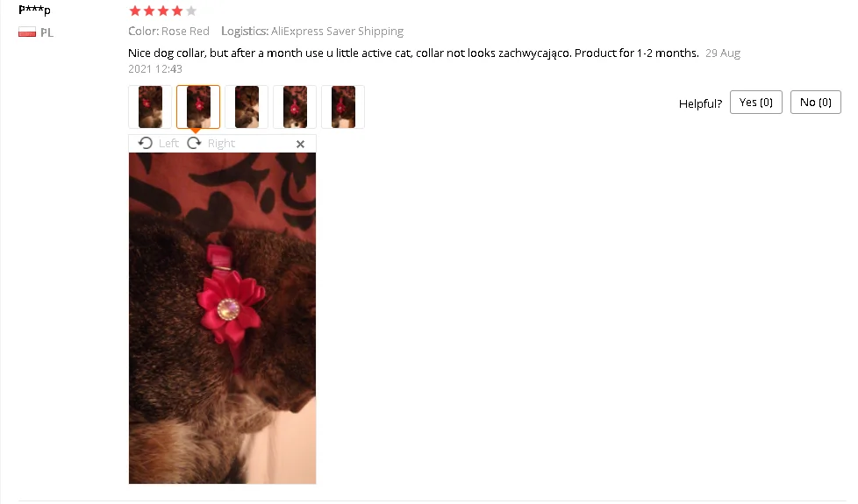The width and height of the screenshot is (858, 504).
Task: Click "AliExpress Saver Shipping" logistics text
Action: 337,32
